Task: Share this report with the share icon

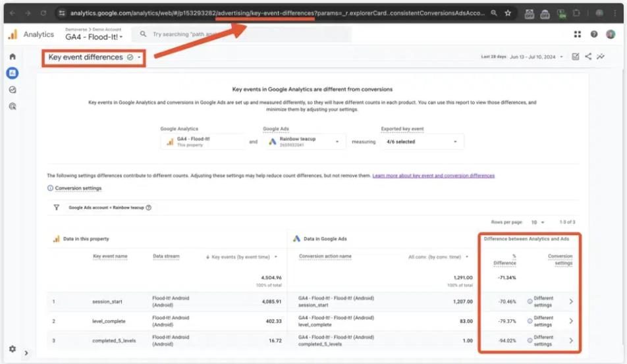Action: (x=588, y=57)
